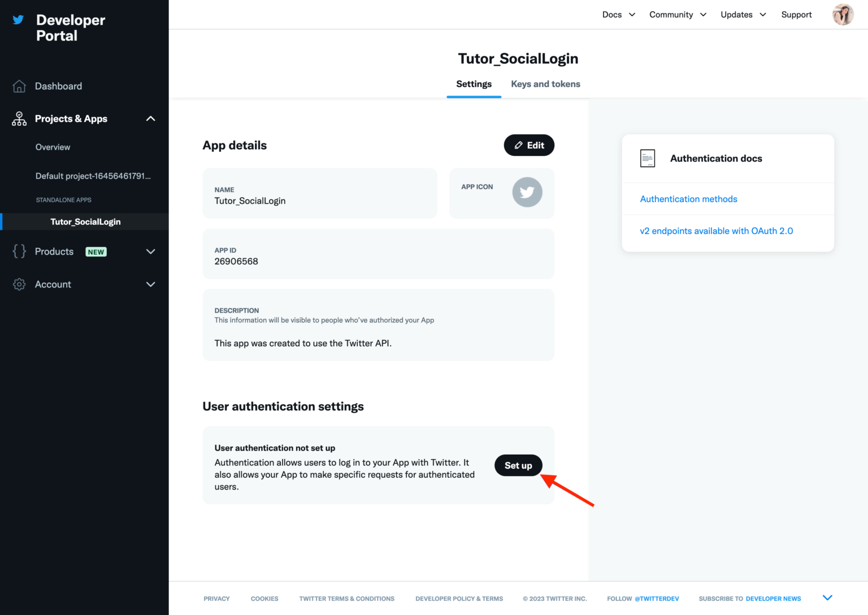Collapse the Projects & Apps section

click(150, 119)
